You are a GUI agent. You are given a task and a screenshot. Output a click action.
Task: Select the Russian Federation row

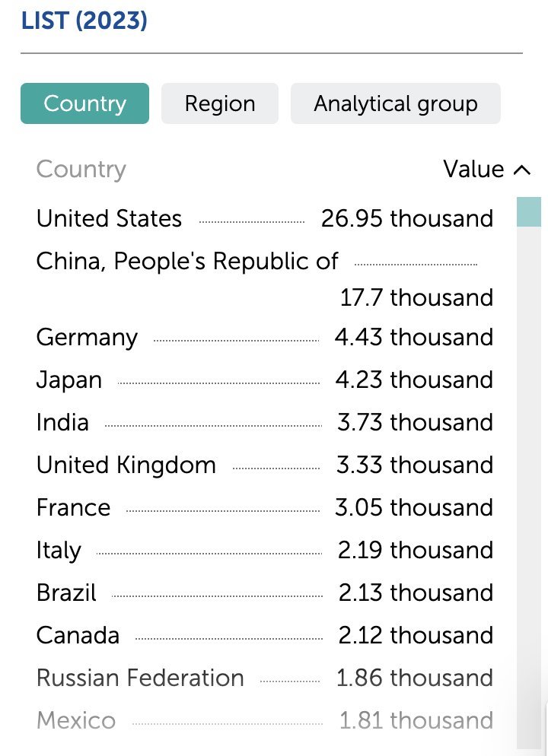[x=265, y=678]
